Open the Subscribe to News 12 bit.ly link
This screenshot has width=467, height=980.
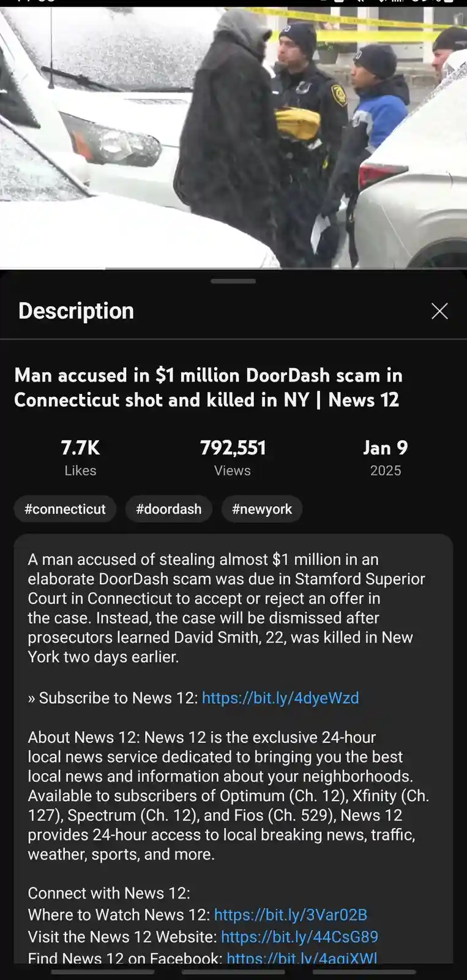click(280, 698)
